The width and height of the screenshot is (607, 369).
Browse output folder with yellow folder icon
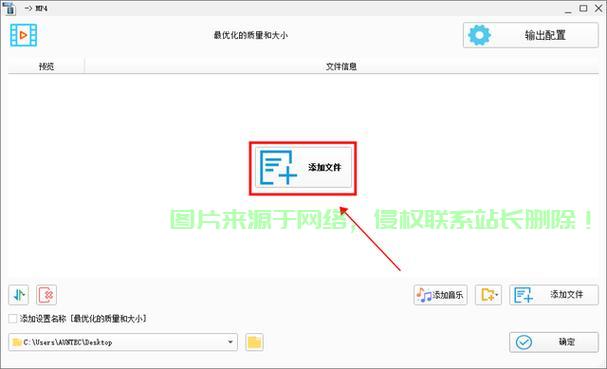click(x=254, y=342)
